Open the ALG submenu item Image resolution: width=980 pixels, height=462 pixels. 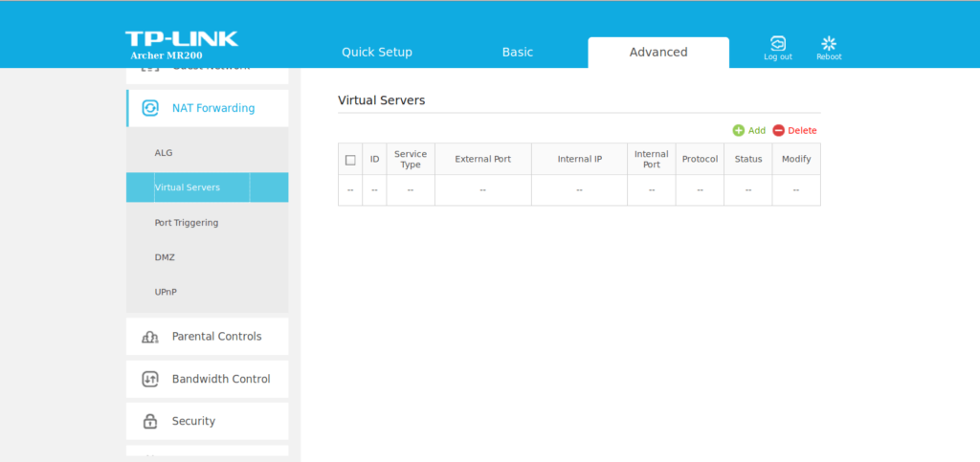pyautogui.click(x=164, y=153)
